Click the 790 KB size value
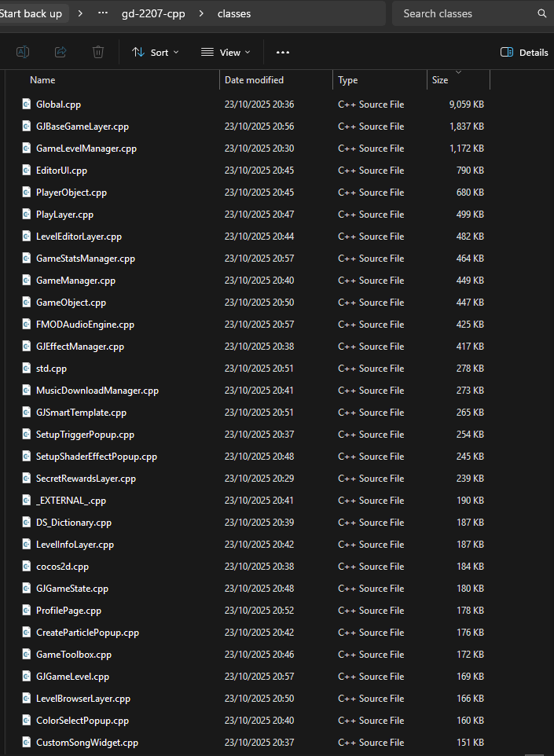554x756 pixels. pos(470,171)
